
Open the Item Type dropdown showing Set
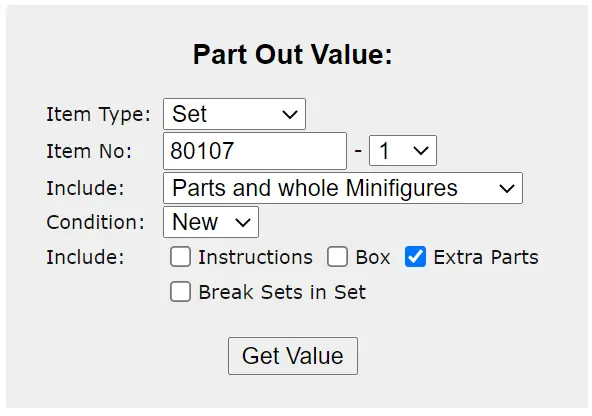234,114
